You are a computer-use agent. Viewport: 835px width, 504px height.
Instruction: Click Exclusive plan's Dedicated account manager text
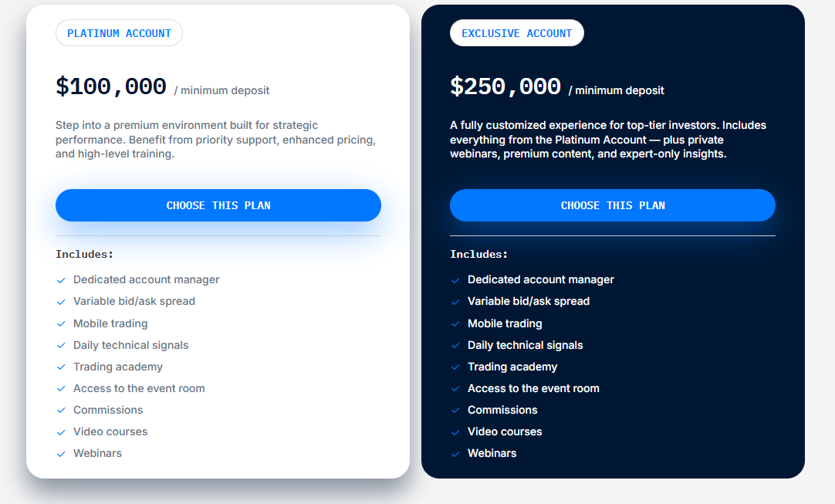click(541, 279)
